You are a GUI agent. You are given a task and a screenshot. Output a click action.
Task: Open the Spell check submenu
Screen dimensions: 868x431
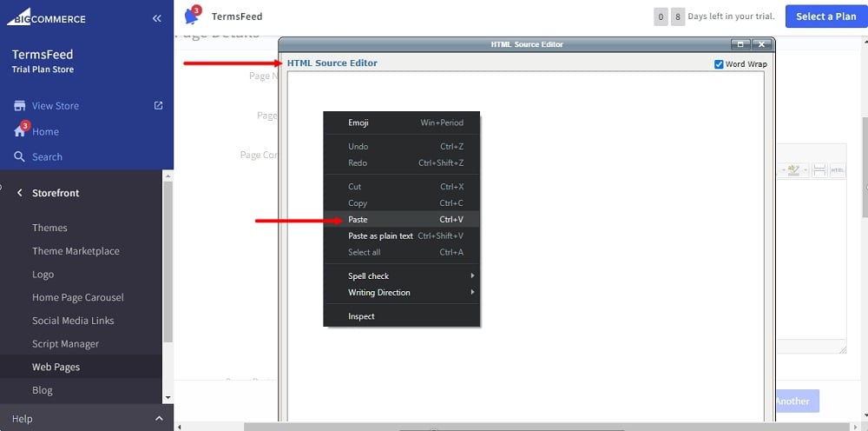tap(401, 275)
